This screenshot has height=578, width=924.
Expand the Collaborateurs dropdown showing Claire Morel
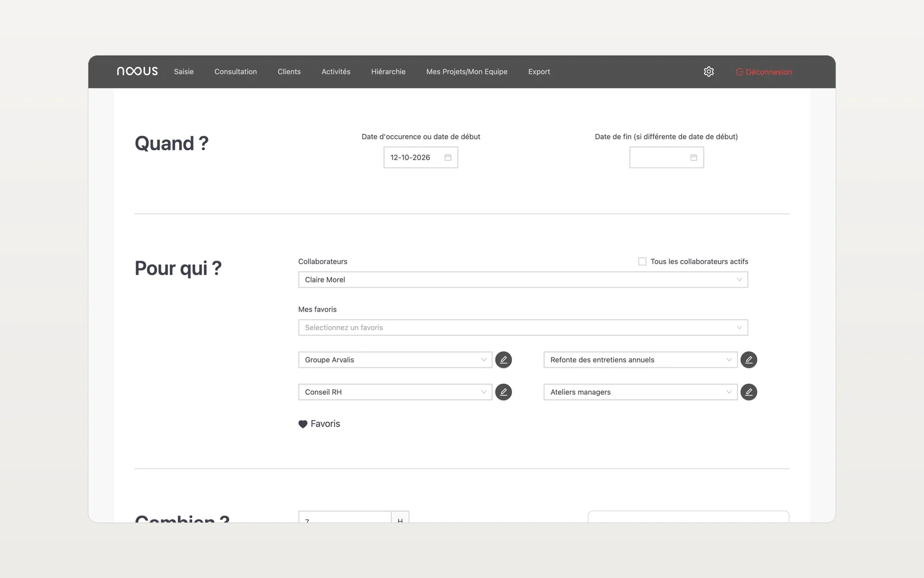523,280
